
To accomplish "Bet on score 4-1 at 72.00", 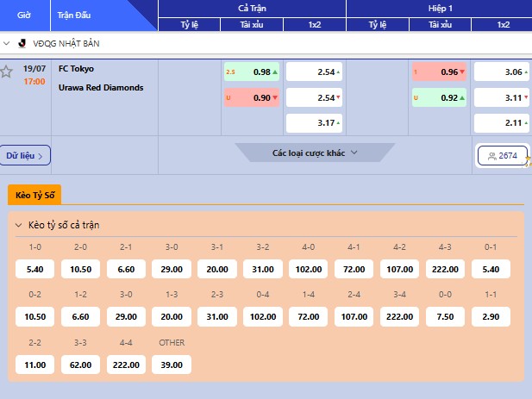I will click(x=354, y=269).
